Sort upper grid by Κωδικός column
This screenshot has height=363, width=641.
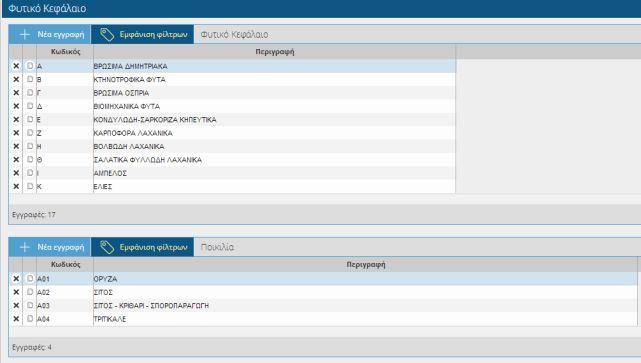(x=65, y=52)
